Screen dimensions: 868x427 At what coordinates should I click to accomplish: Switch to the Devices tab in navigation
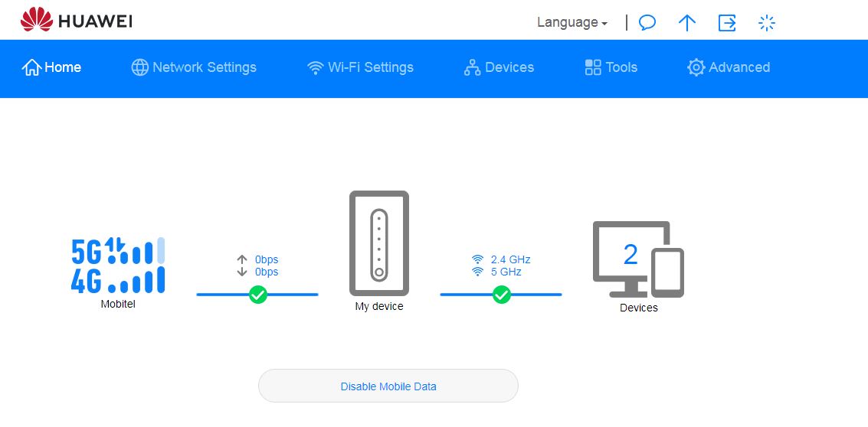pos(499,67)
